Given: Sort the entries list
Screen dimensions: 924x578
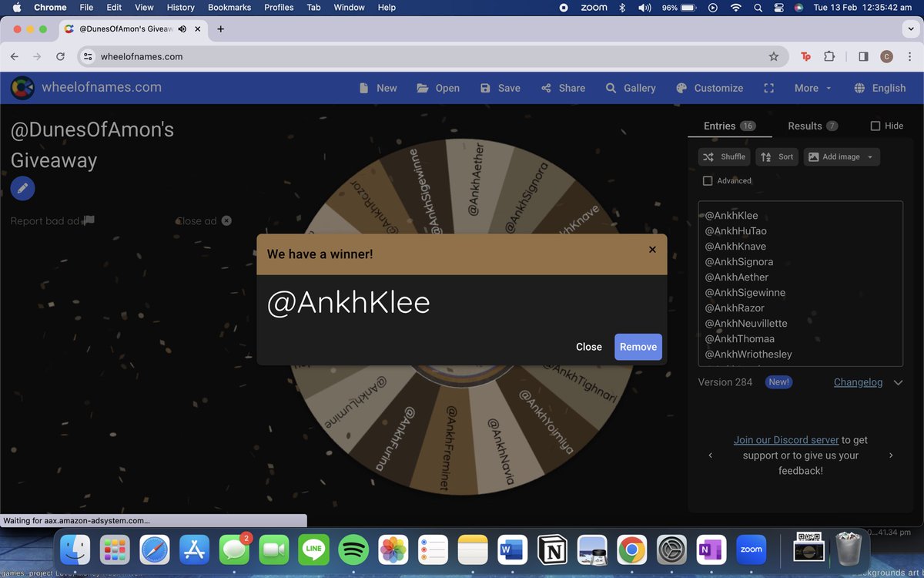Looking at the screenshot, I should click(x=777, y=156).
